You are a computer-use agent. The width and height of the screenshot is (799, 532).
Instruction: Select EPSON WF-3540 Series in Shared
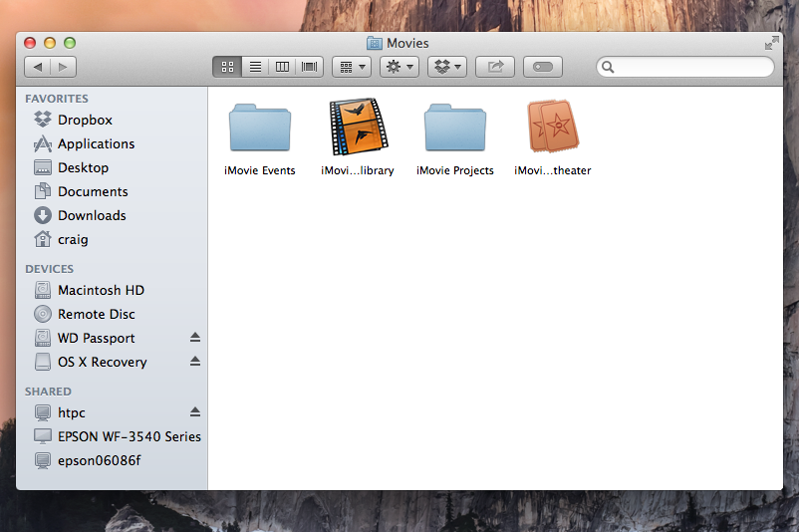112,436
